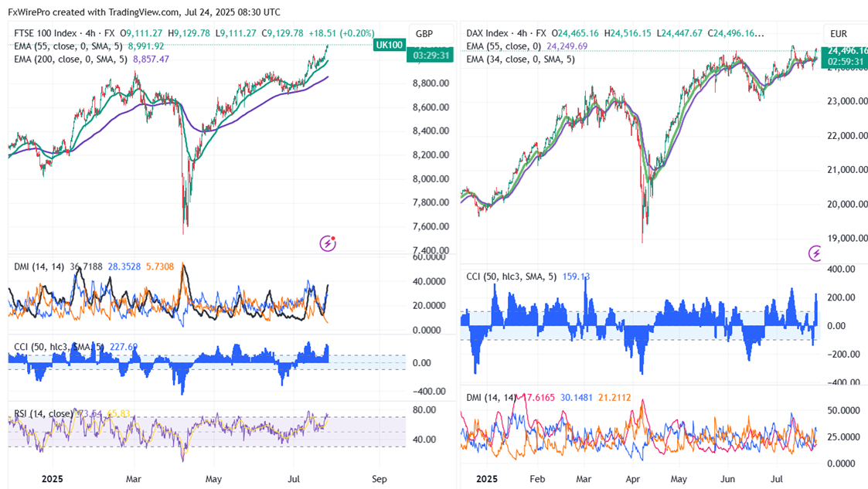Click the 21,000.00 price axis label

(x=847, y=170)
